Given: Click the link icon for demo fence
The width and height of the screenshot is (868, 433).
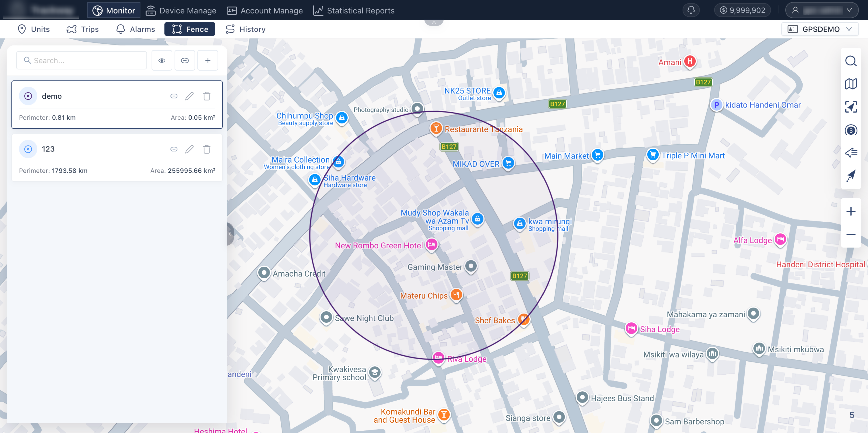Looking at the screenshot, I should click(x=174, y=96).
